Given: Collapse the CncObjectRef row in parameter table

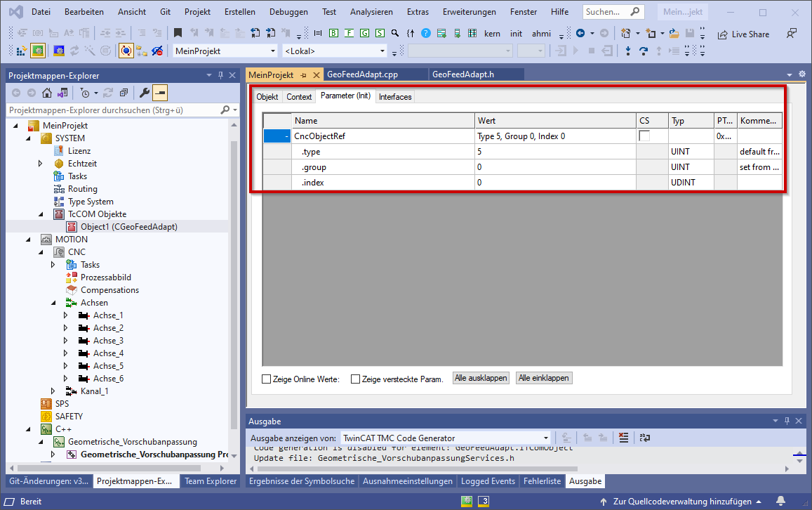Looking at the screenshot, I should click(286, 136).
